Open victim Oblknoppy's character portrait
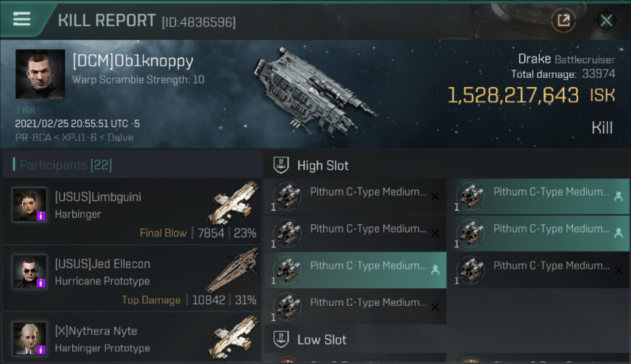631x364 pixels. click(x=40, y=74)
